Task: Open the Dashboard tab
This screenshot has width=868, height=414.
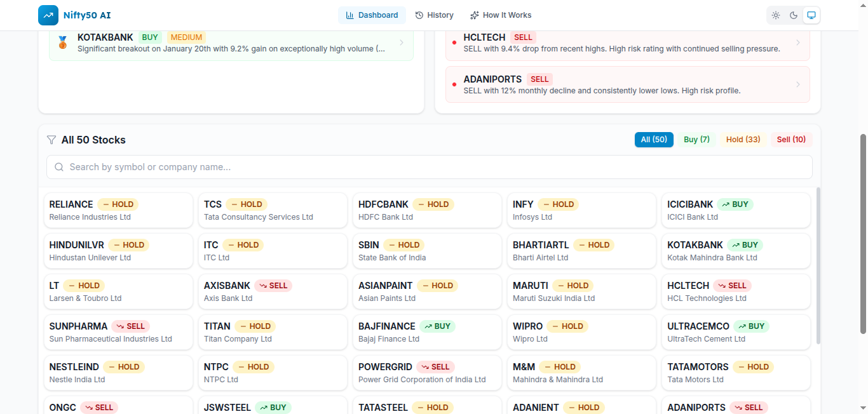Action: [x=372, y=15]
